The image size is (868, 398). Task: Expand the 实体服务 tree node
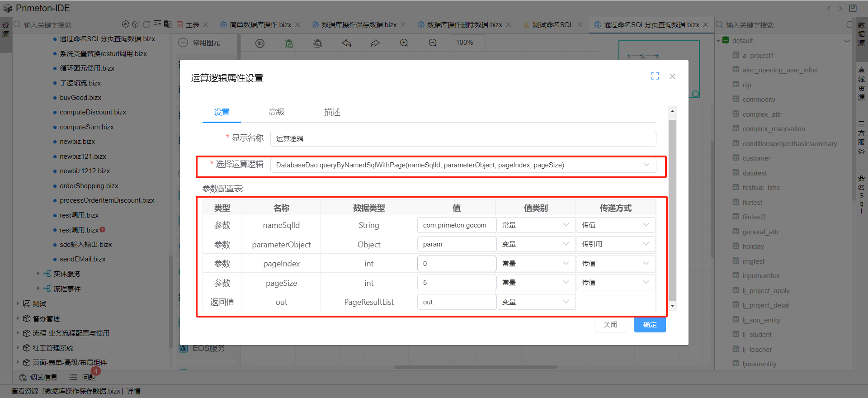click(x=38, y=274)
